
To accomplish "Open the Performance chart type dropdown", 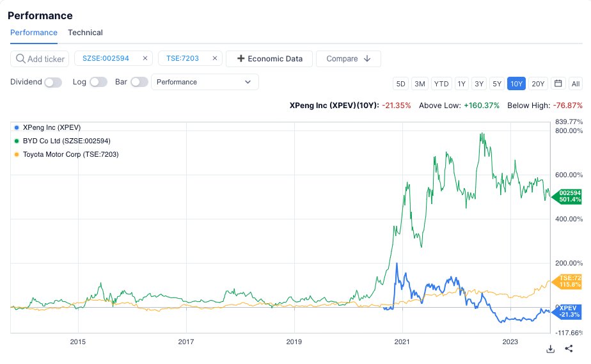I will 205,82.
